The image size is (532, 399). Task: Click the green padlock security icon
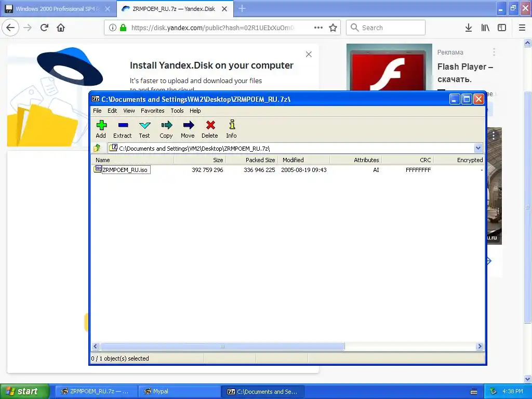tap(123, 28)
